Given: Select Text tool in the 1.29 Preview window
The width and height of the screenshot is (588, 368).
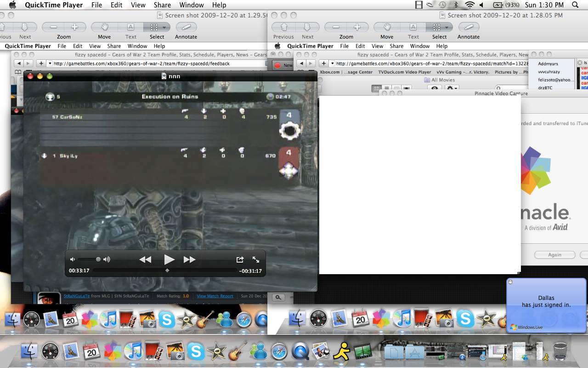Looking at the screenshot, I should pyautogui.click(x=130, y=28).
